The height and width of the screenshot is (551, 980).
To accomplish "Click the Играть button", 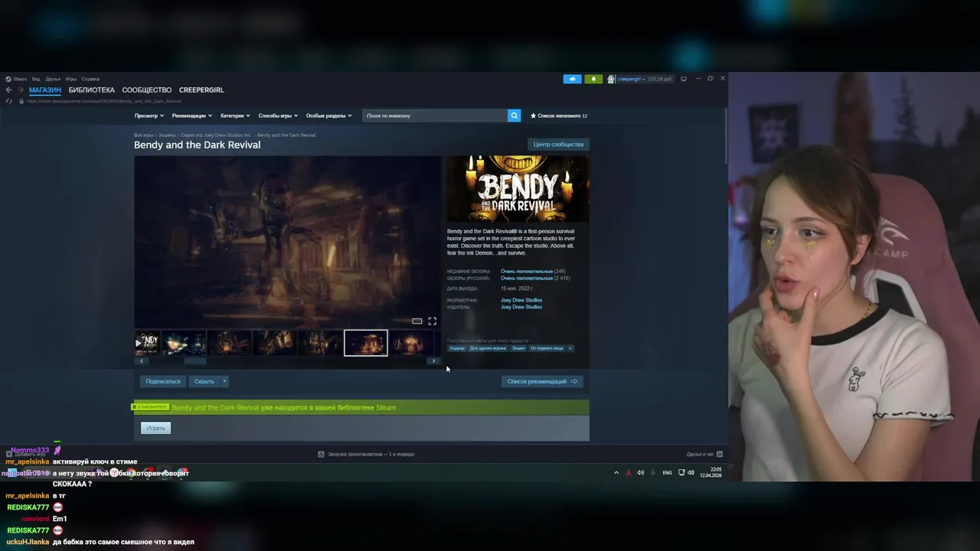I will [155, 428].
